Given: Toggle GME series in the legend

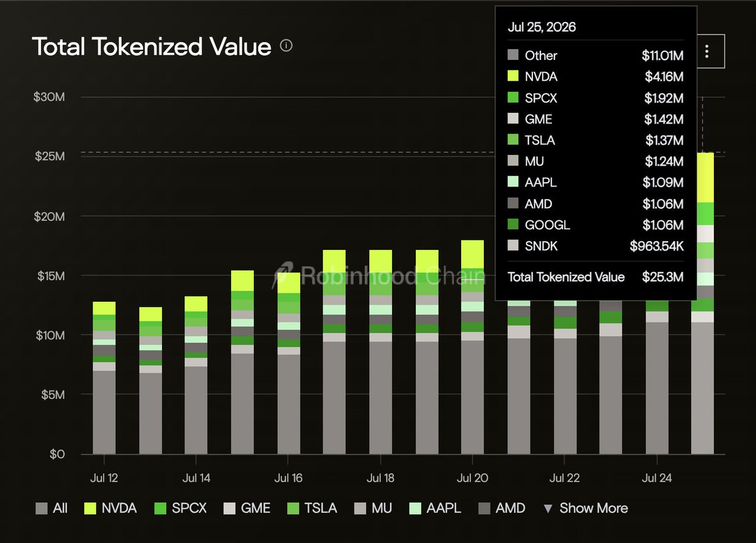Looking at the screenshot, I should coord(247,508).
